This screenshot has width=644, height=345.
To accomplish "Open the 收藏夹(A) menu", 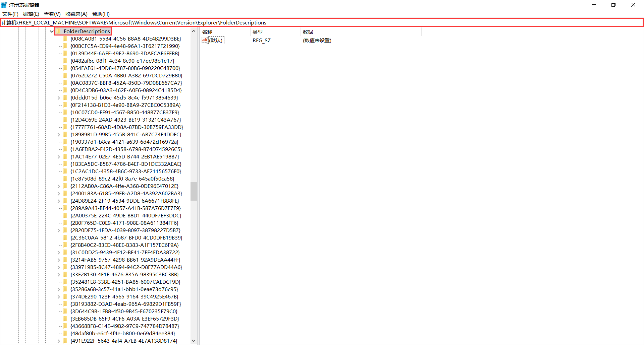I will click(x=76, y=14).
